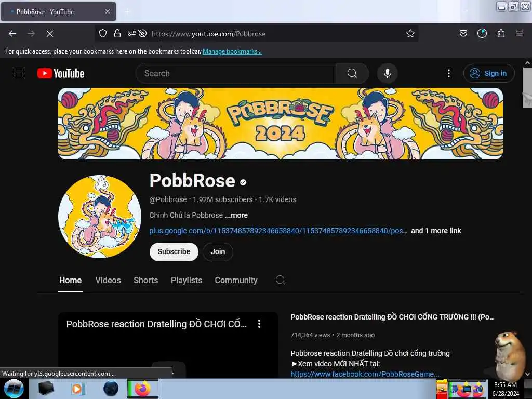The height and width of the screenshot is (399, 532).
Task: Open the circular toolbar icon beside Pocket
Action: coord(482,33)
